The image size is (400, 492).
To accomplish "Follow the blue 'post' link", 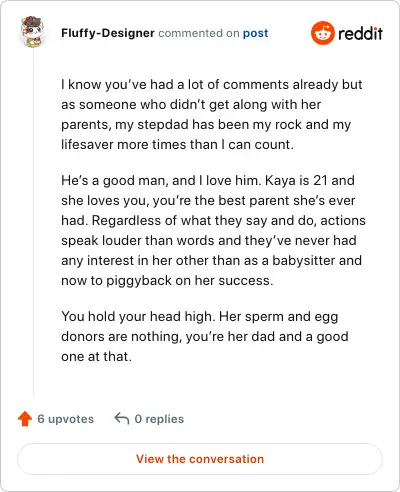I will [255, 33].
